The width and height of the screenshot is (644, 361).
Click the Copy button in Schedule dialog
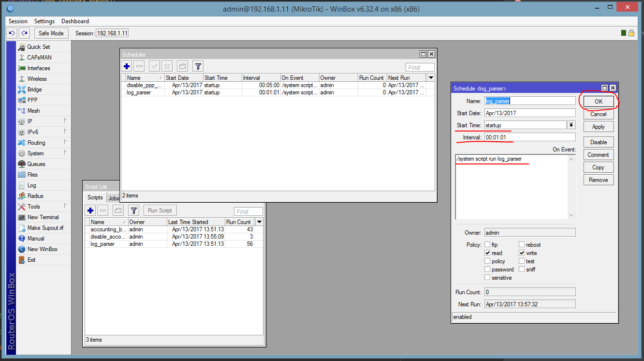click(599, 167)
